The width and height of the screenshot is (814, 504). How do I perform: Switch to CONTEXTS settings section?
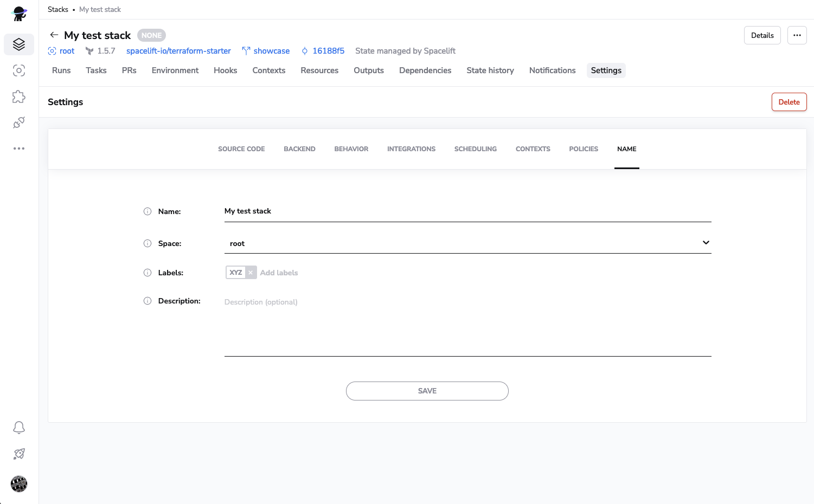tap(533, 149)
